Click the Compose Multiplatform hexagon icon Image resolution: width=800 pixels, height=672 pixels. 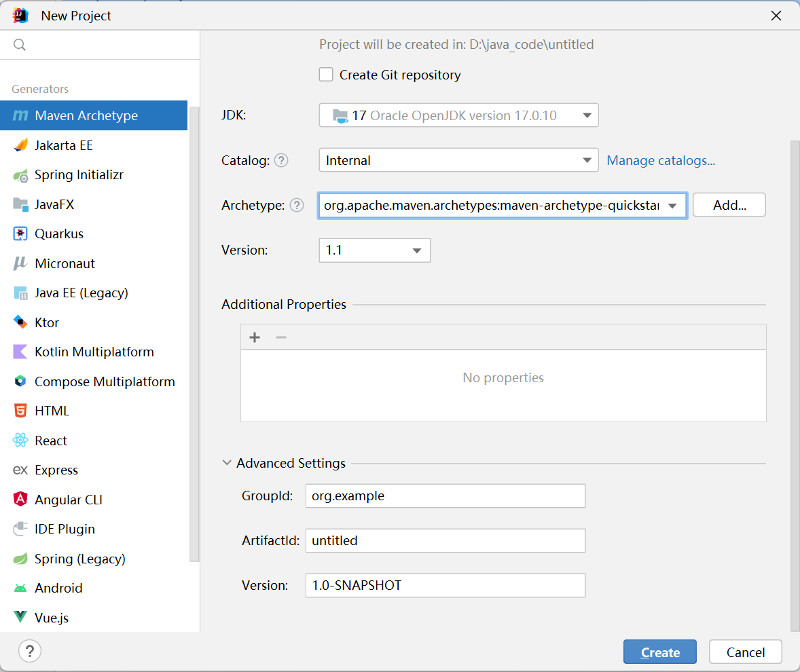coord(20,381)
